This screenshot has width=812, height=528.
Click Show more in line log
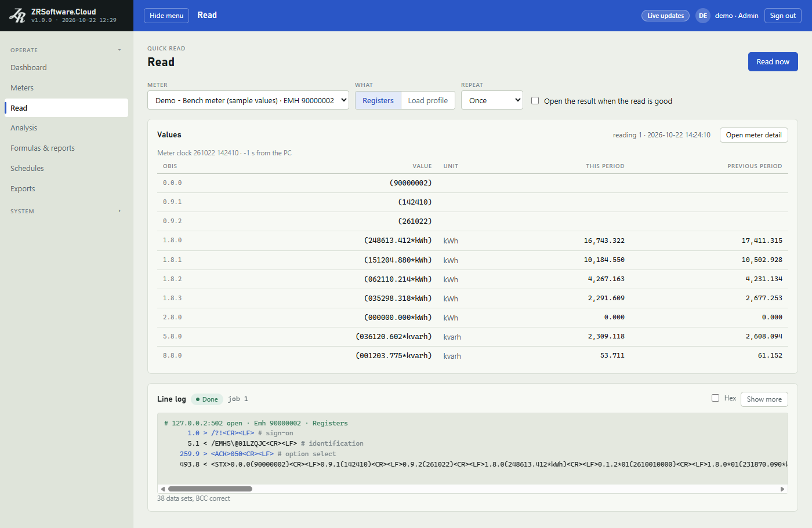coord(764,399)
